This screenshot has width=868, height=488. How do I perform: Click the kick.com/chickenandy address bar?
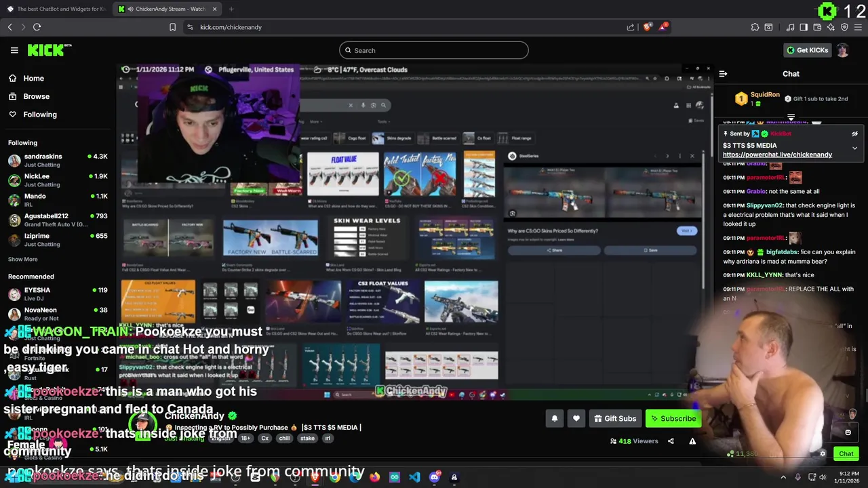click(231, 27)
